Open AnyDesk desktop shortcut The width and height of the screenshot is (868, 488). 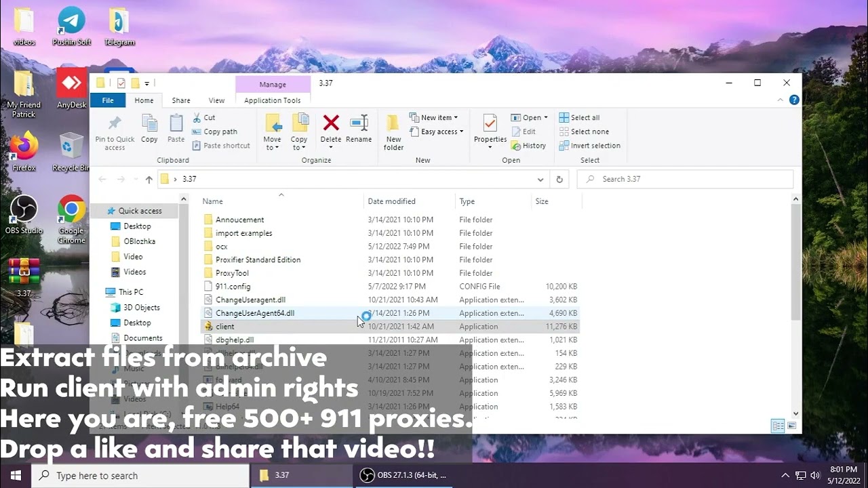pos(71,88)
